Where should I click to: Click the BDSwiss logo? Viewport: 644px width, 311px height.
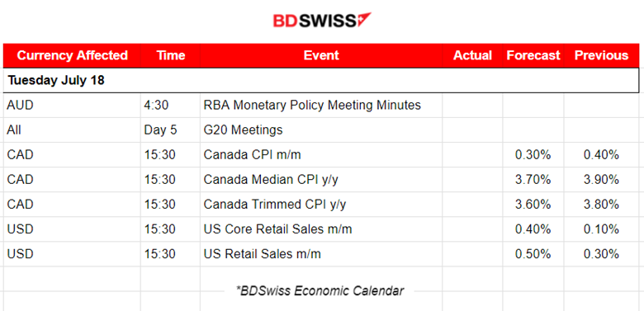coord(322,21)
